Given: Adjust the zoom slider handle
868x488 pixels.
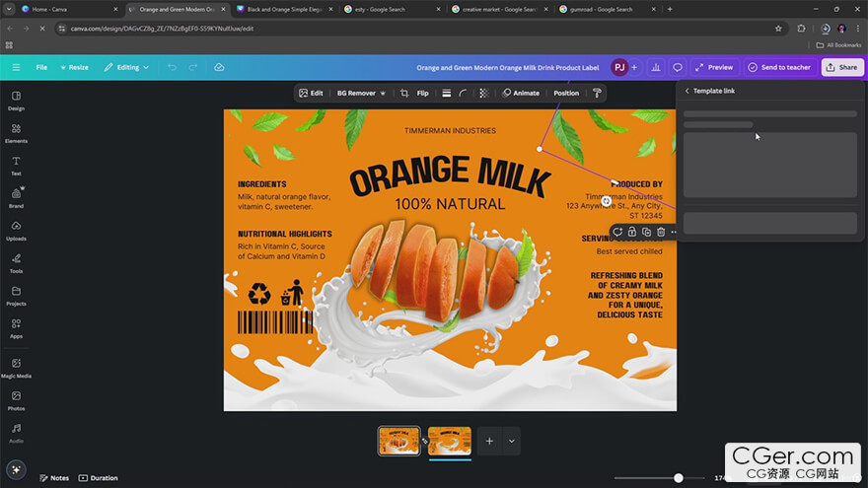Looking at the screenshot, I should point(679,478).
